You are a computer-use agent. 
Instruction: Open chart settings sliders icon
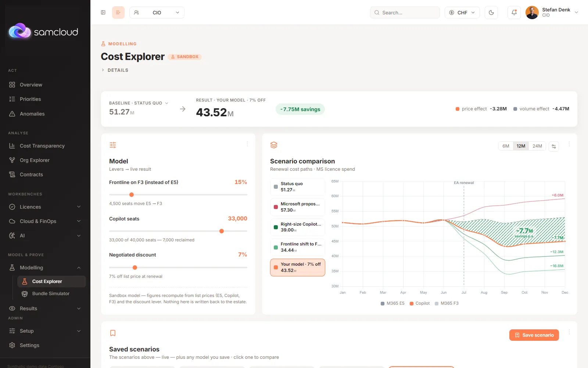[554, 146]
